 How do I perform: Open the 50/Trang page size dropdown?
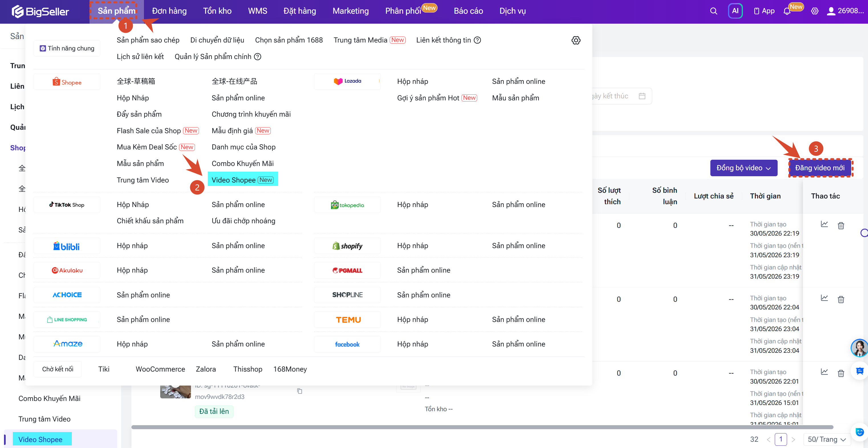tap(827, 439)
